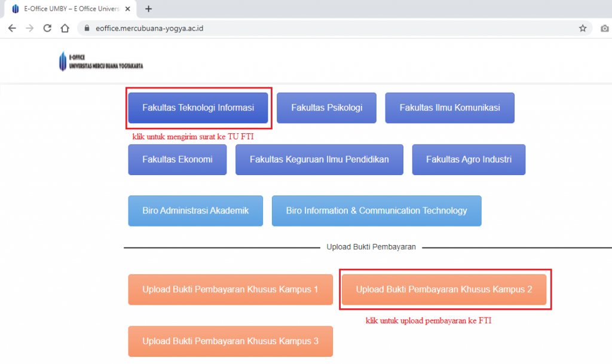Click the E-Office UMBY university logo

pos(100,60)
